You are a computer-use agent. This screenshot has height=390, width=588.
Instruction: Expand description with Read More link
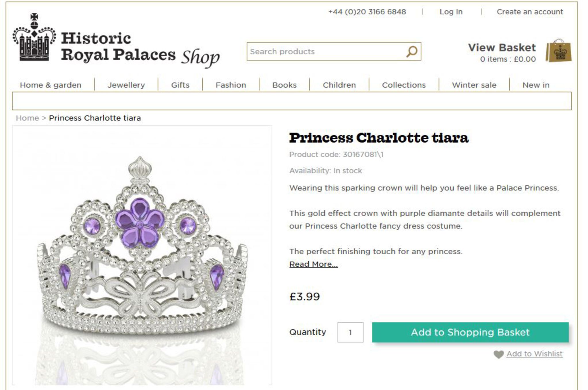[x=313, y=264]
